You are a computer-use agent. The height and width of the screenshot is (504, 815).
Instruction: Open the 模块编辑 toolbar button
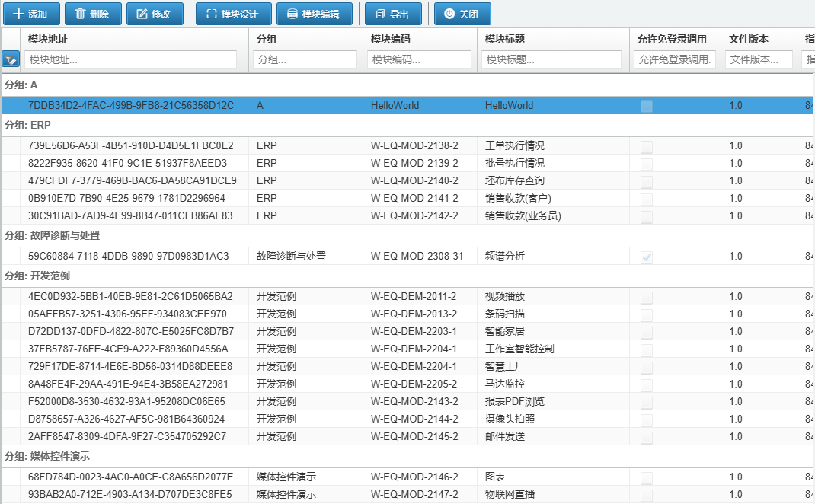tap(314, 14)
